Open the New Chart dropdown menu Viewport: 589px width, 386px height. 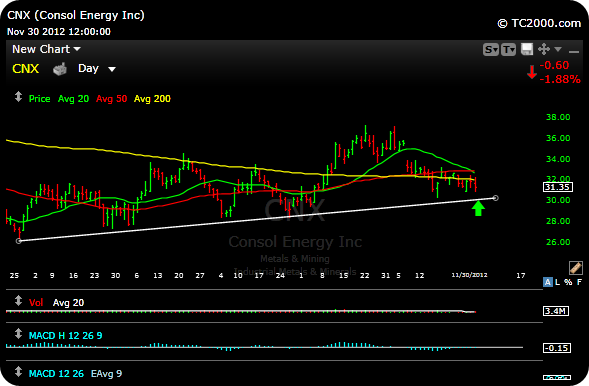[x=46, y=49]
